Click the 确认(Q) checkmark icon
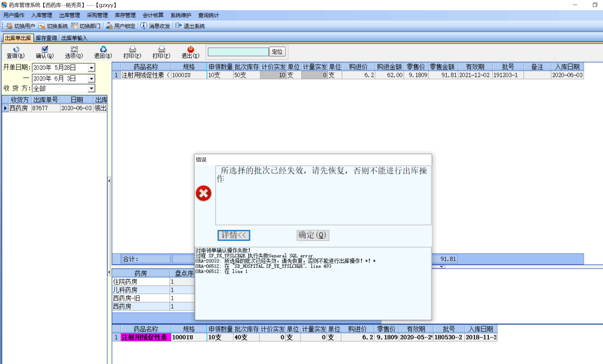 [45, 50]
